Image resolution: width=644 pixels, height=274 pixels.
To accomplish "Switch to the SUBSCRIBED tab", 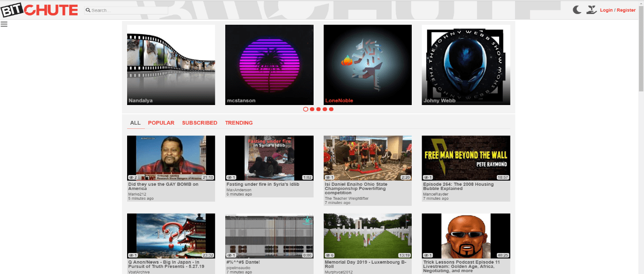I will [x=200, y=123].
